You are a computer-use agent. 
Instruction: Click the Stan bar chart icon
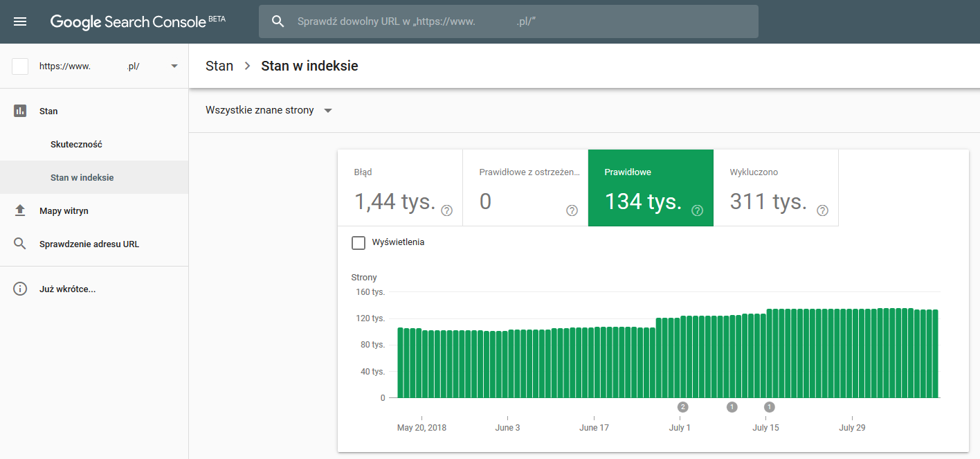(20, 111)
